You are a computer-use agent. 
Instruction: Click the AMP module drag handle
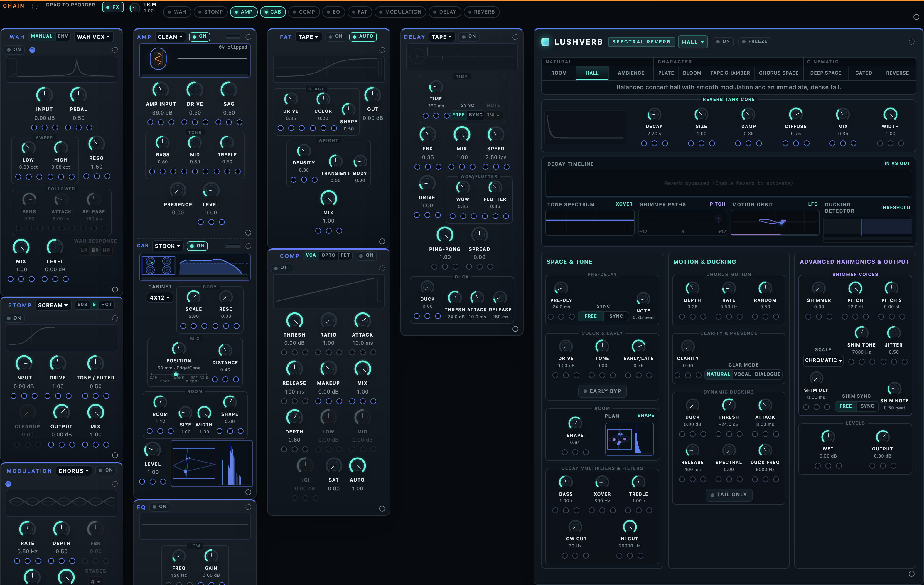233,37
